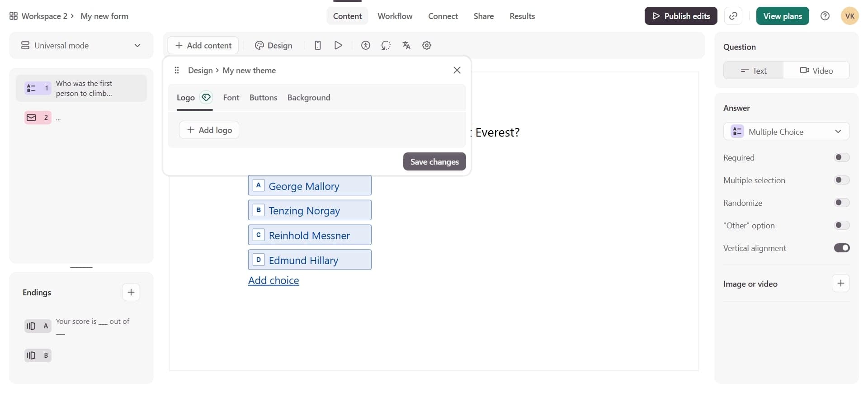
Task: Expand the Universal mode dropdown
Action: (81, 45)
